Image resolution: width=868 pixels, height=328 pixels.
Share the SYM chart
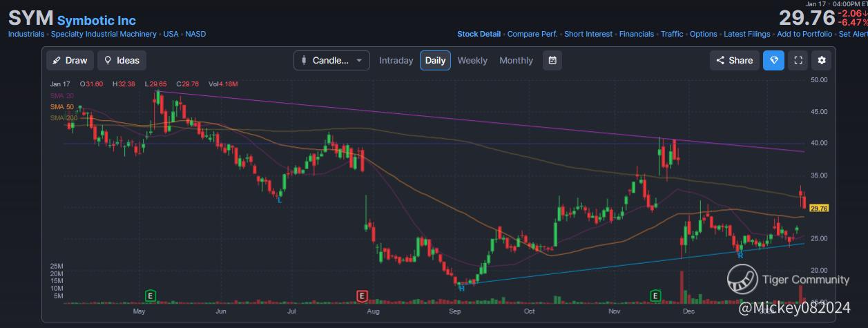735,60
